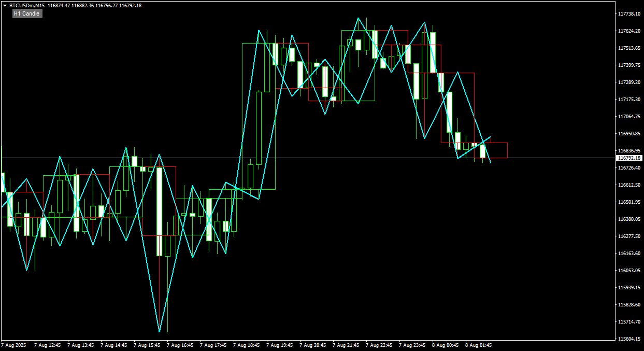Click the 8 Aug 01:45 time label

pos(479,345)
